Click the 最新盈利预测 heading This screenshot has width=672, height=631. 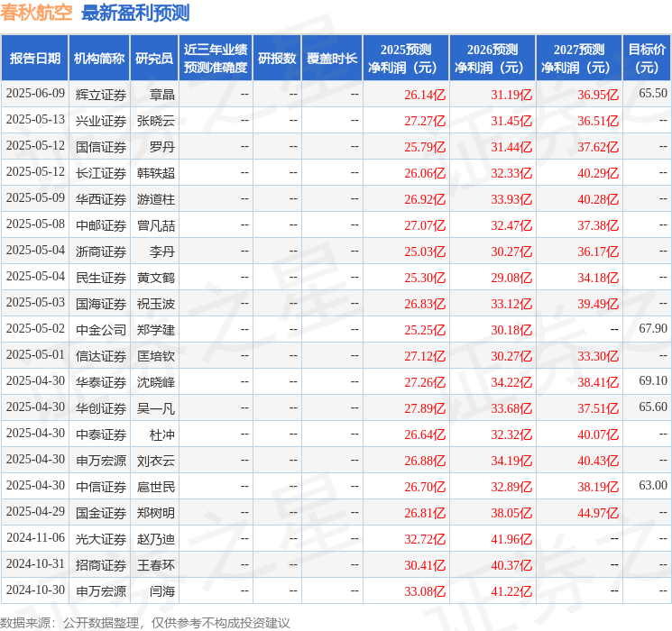click(x=135, y=13)
